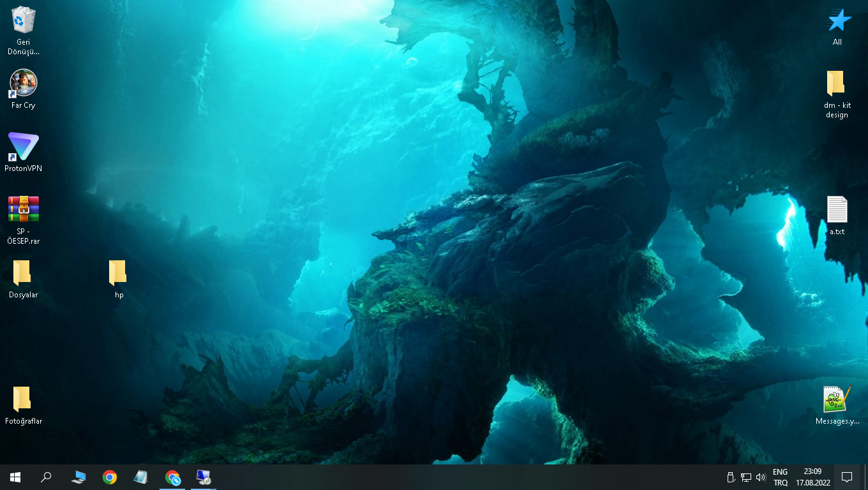Viewport: 868px width, 490px height.
Task: Launch Google Chrome from the taskbar
Action: 110,477
